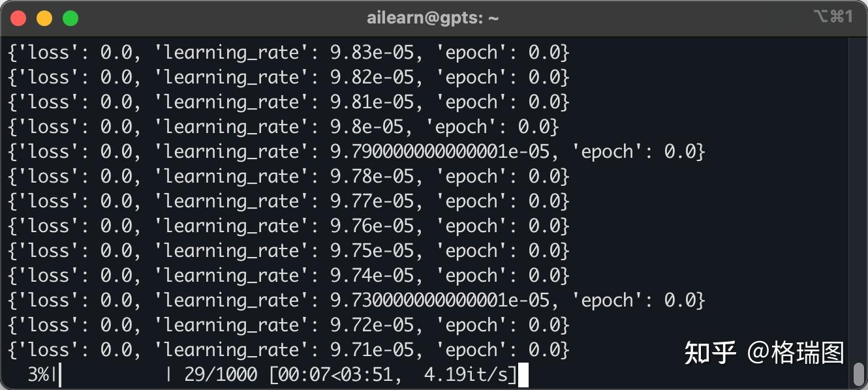This screenshot has width=868, height=390.
Task: Close the terminal window with red button
Action: [x=18, y=18]
